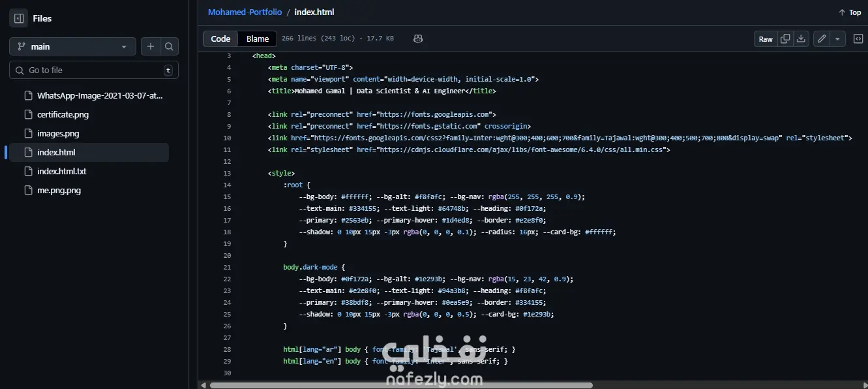Click the <style> tag on line 13
Image resolution: width=868 pixels, height=389 pixels.
click(281, 173)
